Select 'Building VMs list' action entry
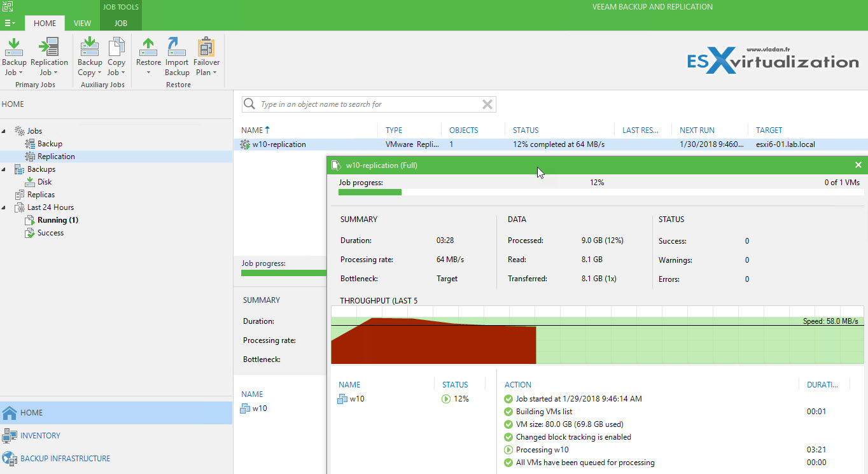868x474 pixels. coord(543,412)
